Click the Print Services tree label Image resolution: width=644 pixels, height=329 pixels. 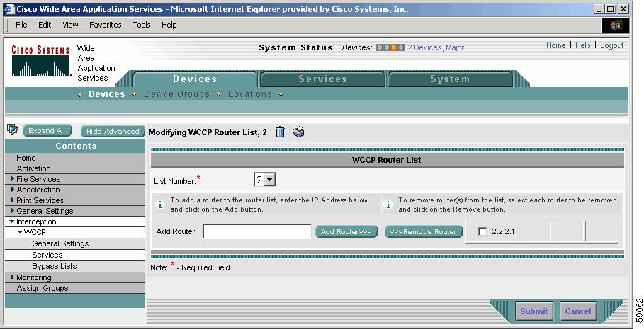(40, 201)
